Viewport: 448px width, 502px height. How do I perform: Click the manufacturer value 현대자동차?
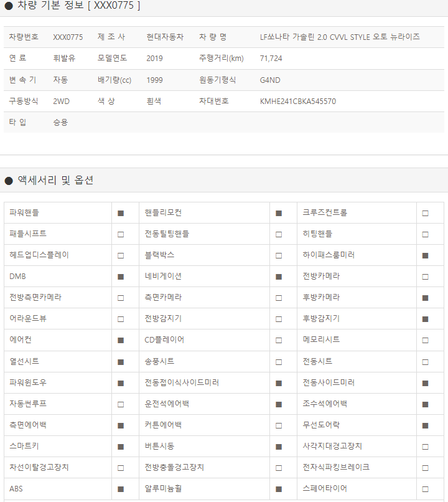165,37
